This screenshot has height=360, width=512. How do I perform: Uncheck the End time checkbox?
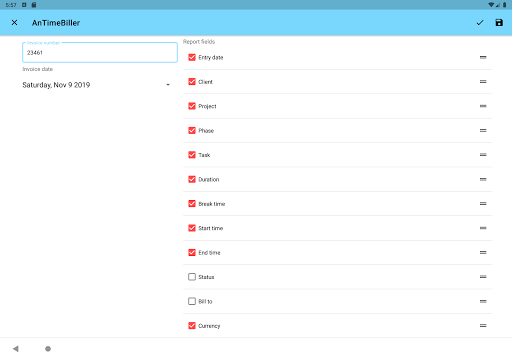tap(192, 252)
